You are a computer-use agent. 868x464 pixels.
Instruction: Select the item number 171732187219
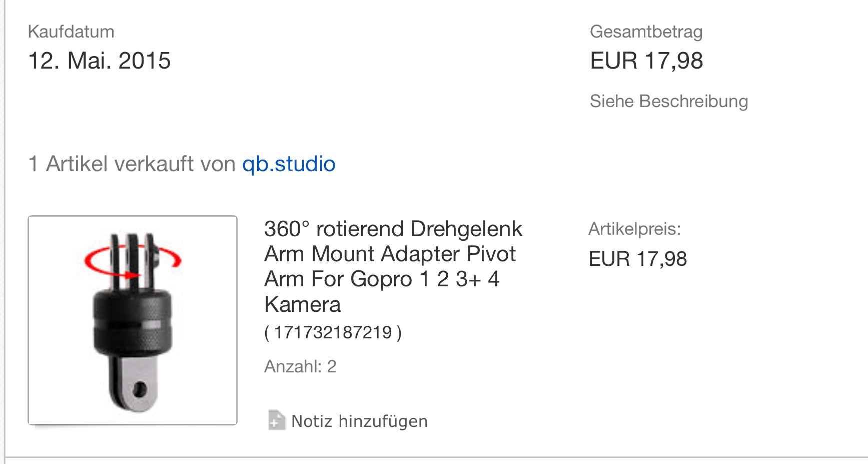click(333, 332)
